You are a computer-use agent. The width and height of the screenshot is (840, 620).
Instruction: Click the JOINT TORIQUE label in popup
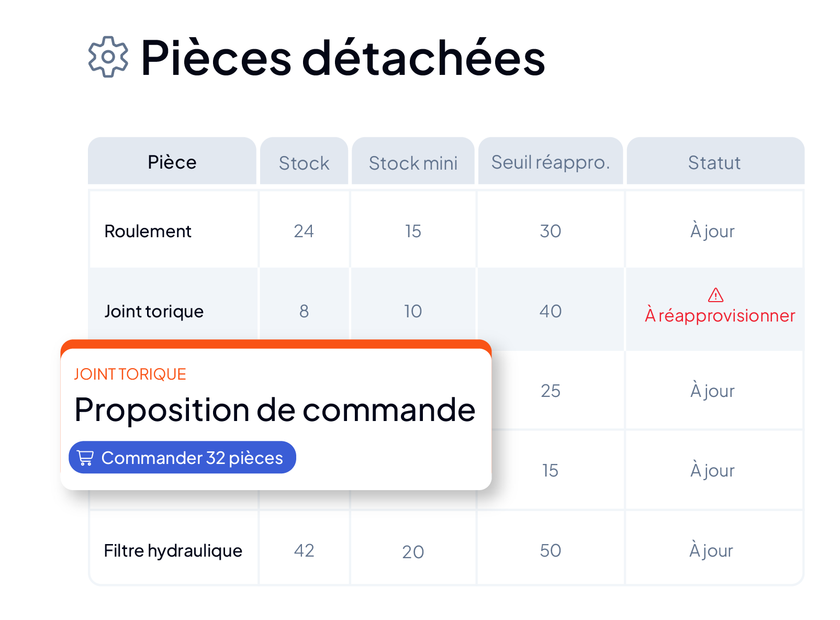tap(130, 374)
